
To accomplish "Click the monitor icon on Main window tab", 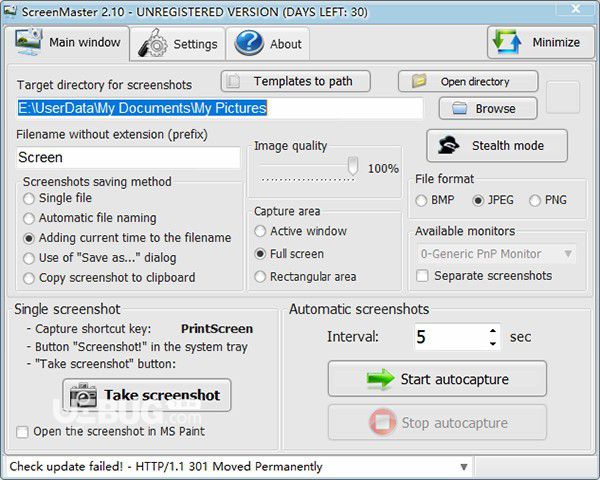I will [x=28, y=42].
